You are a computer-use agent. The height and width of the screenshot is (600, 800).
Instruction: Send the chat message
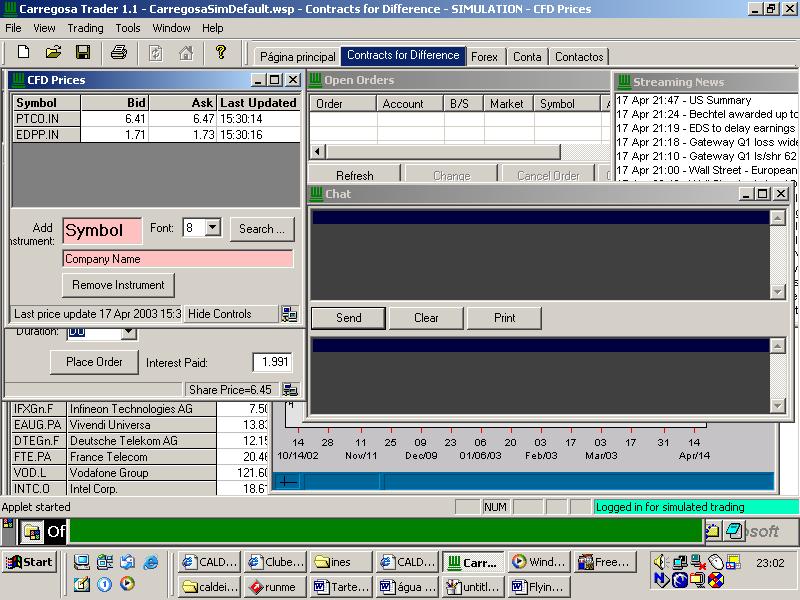coord(348,318)
